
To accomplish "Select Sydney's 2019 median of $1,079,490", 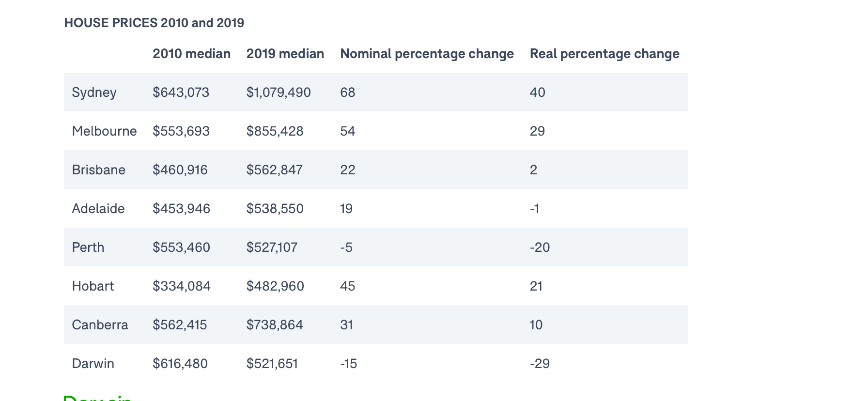I will [x=279, y=92].
